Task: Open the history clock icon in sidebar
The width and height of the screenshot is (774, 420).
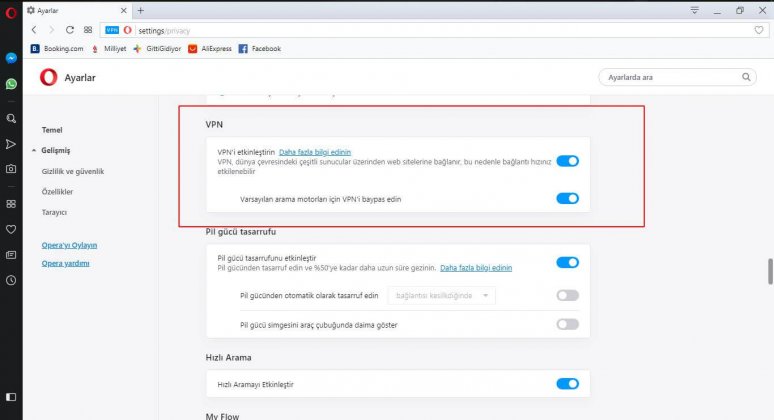Action: [11, 281]
